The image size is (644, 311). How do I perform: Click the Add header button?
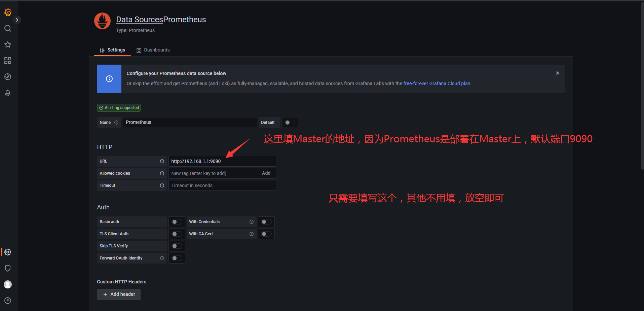coord(119,295)
